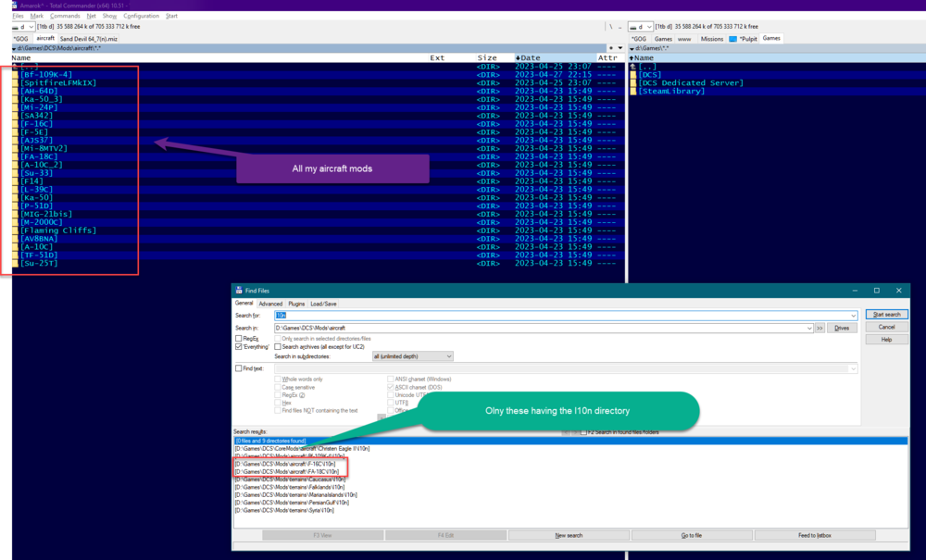Click the folder icon of Su-33
The width and height of the screenshot is (926, 560).
click(16, 173)
